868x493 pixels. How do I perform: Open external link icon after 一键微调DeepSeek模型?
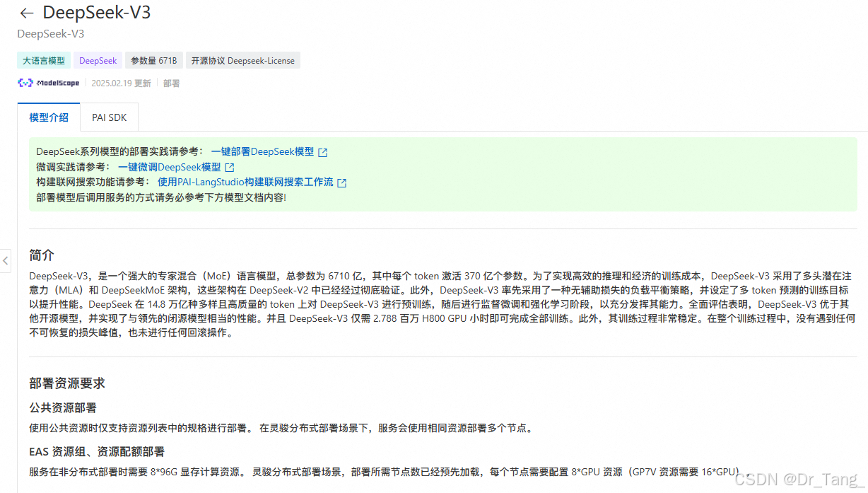tap(229, 168)
